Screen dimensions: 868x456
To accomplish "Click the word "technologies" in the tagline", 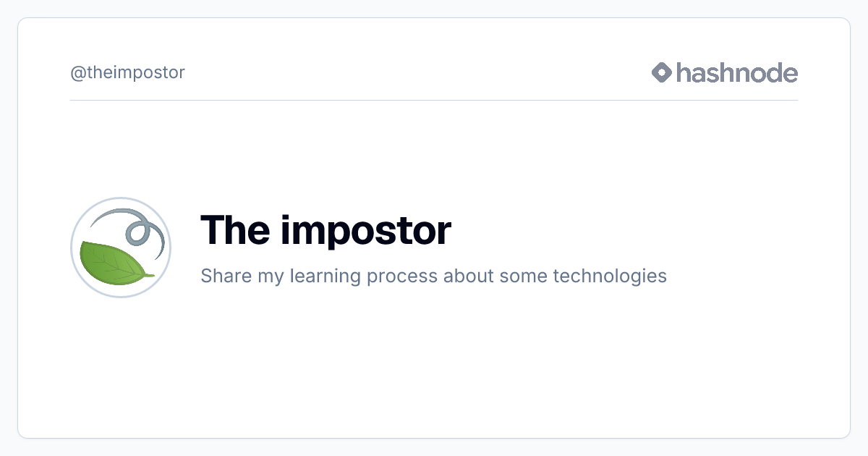I will coord(610,276).
